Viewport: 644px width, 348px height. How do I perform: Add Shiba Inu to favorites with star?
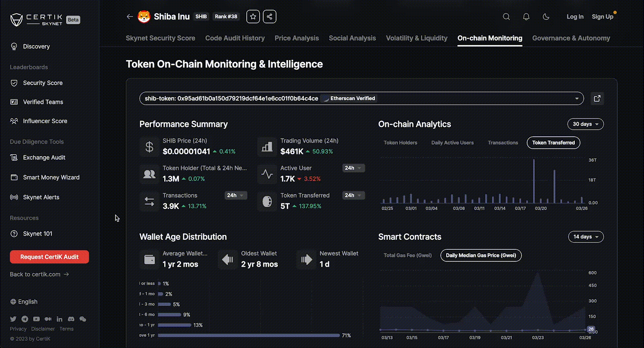[x=253, y=17]
